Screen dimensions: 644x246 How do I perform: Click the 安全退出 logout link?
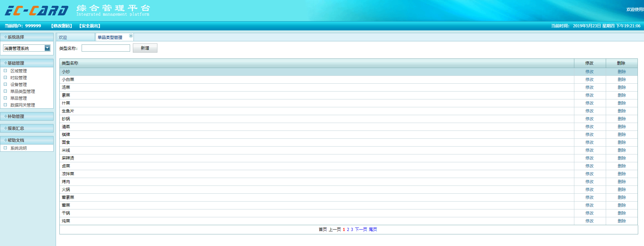(90, 26)
